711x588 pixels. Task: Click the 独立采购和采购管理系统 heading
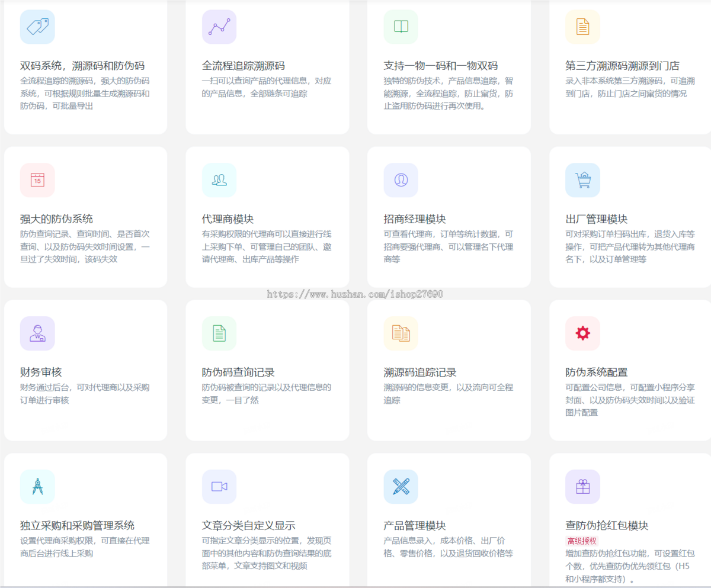(x=78, y=526)
